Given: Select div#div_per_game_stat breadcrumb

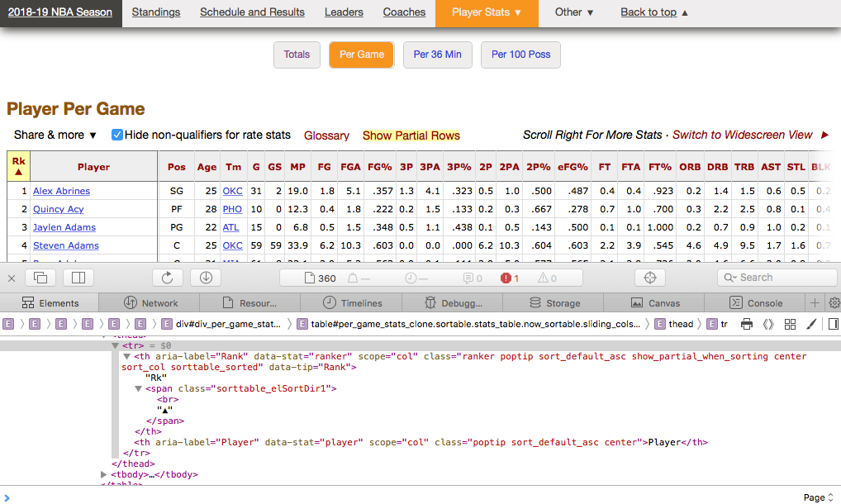Looking at the screenshot, I should pos(221,324).
